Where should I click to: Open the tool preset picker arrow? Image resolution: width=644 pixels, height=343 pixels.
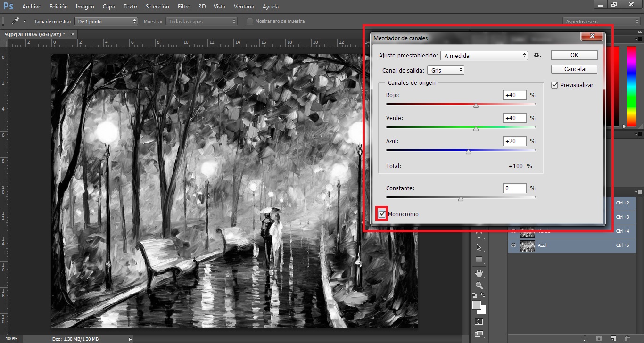(x=25, y=22)
